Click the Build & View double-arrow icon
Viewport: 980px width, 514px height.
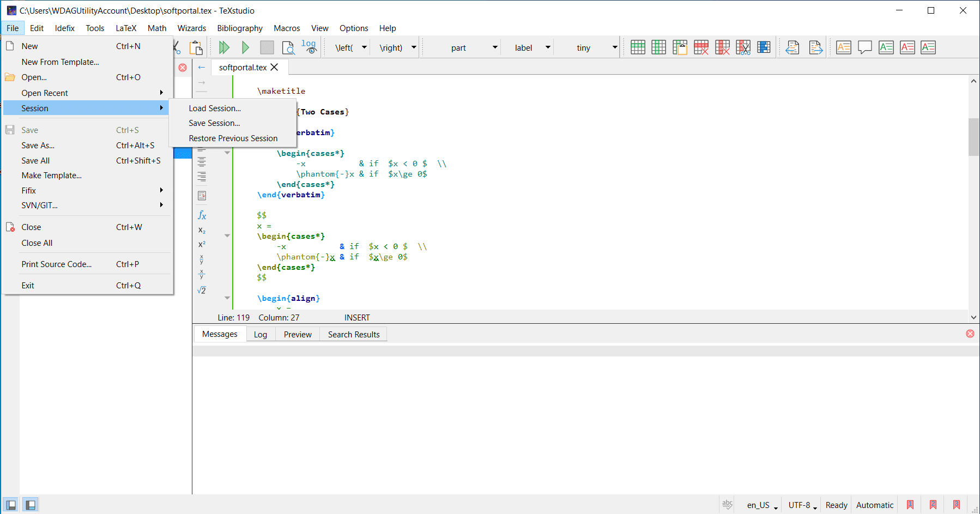coord(223,47)
